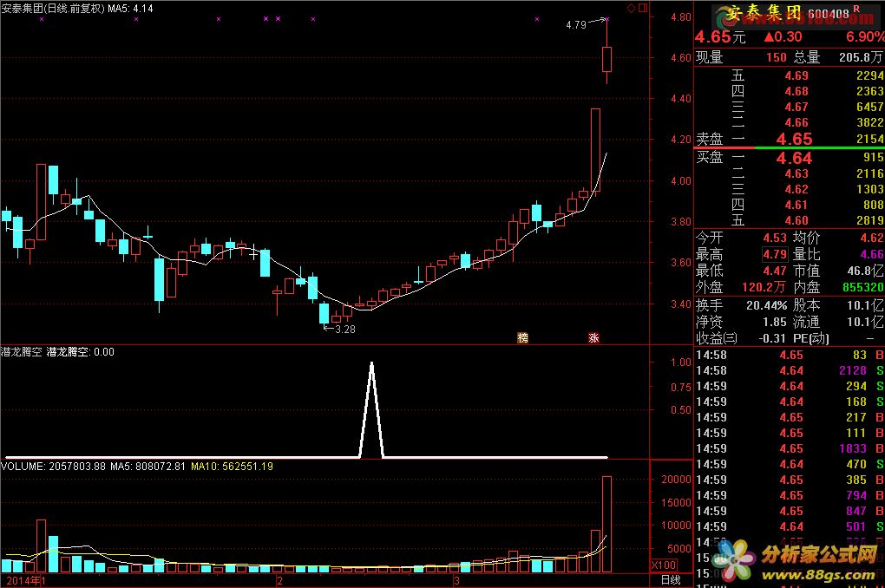Click the R marker beside stock code 600408
The height and width of the screenshot is (588, 885).
(x=856, y=9)
